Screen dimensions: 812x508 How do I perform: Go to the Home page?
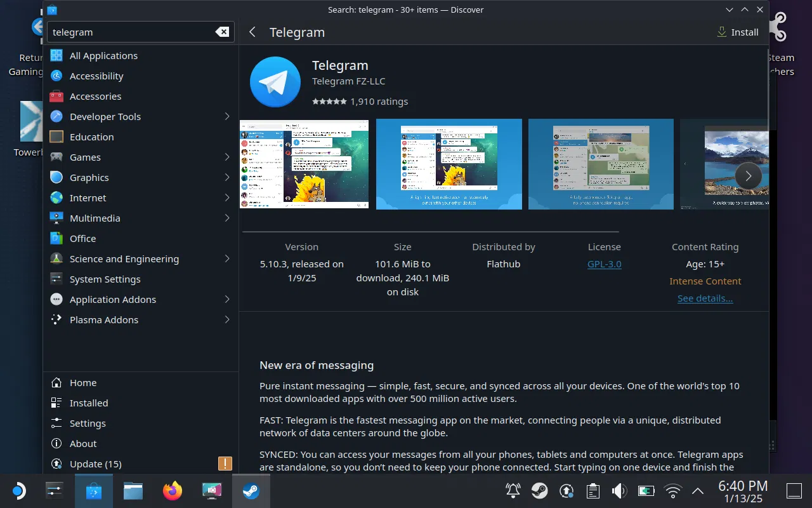tap(140, 383)
